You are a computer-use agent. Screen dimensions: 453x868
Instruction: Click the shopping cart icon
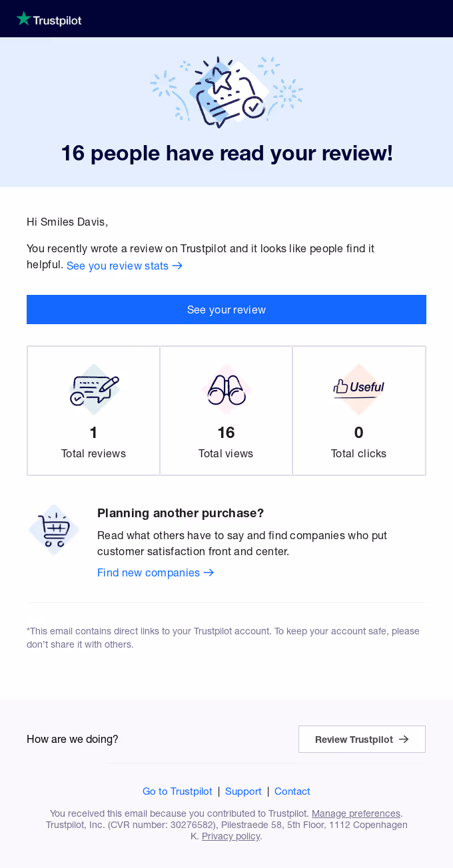[53, 529]
